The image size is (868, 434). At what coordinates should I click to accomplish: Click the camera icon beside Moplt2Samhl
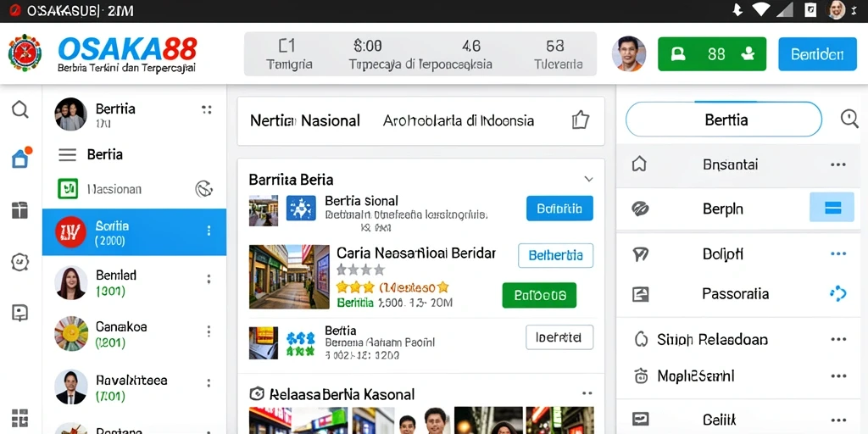pyautogui.click(x=641, y=376)
